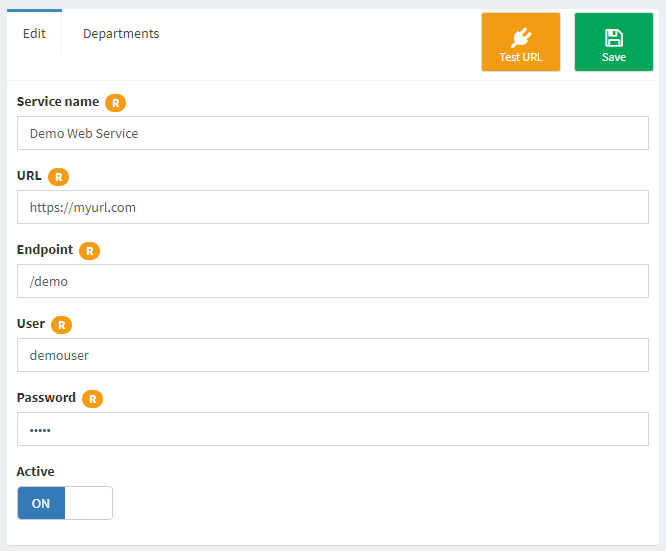Click the Test URL button label
666x551 pixels.
(521, 57)
